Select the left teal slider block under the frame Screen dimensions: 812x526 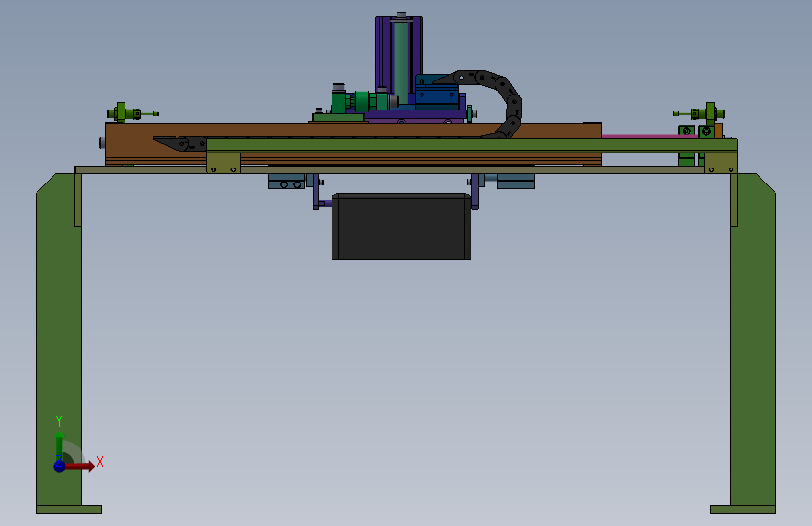(287, 182)
